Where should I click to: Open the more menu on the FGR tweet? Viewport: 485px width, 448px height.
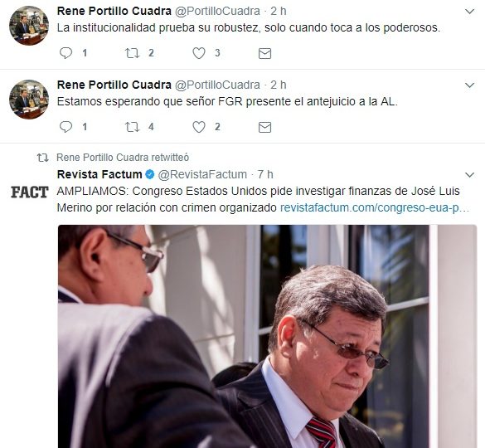tap(469, 85)
